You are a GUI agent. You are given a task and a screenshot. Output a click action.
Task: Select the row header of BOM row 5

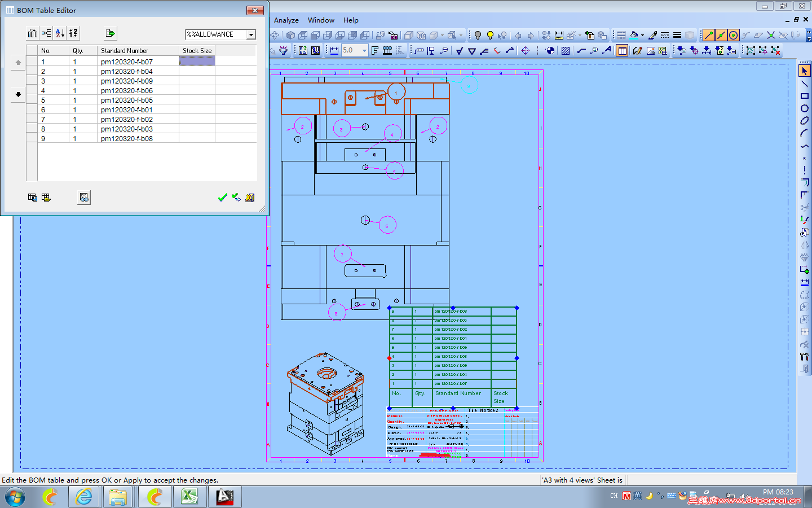(32, 100)
